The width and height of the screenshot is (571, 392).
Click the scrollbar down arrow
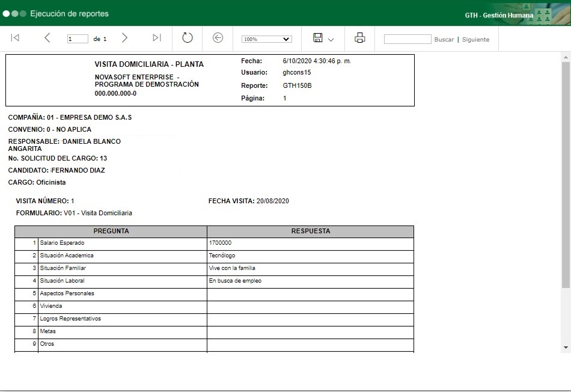coord(565,348)
